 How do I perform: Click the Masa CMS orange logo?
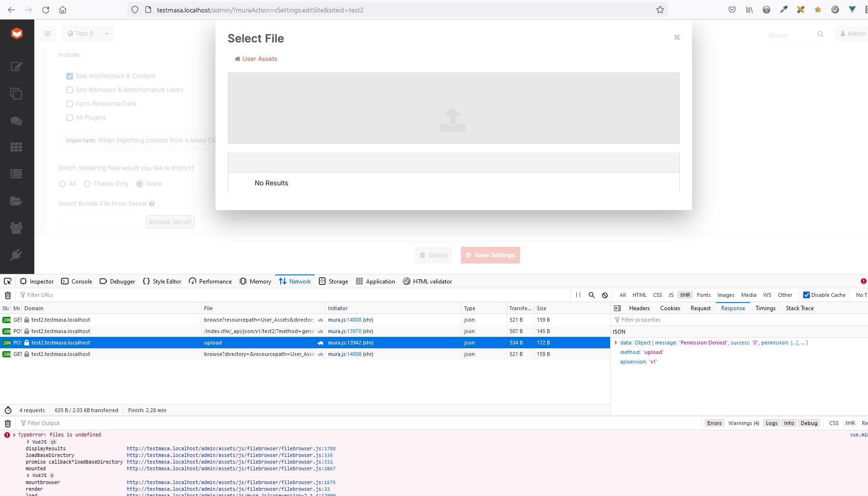[x=17, y=33]
